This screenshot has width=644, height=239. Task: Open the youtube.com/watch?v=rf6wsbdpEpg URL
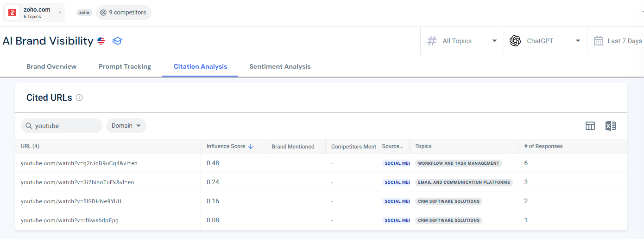click(x=69, y=220)
